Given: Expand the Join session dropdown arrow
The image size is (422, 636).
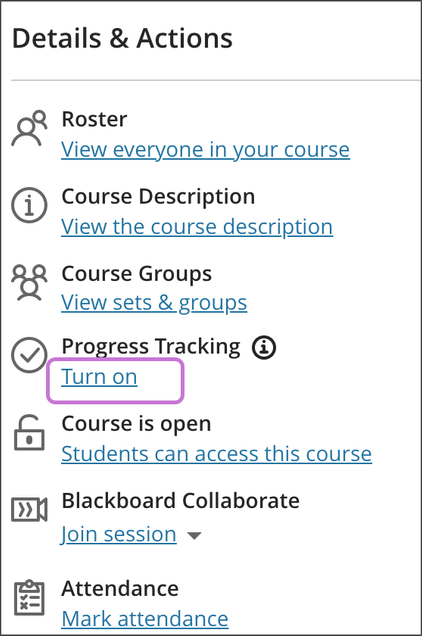Looking at the screenshot, I should click(x=194, y=536).
